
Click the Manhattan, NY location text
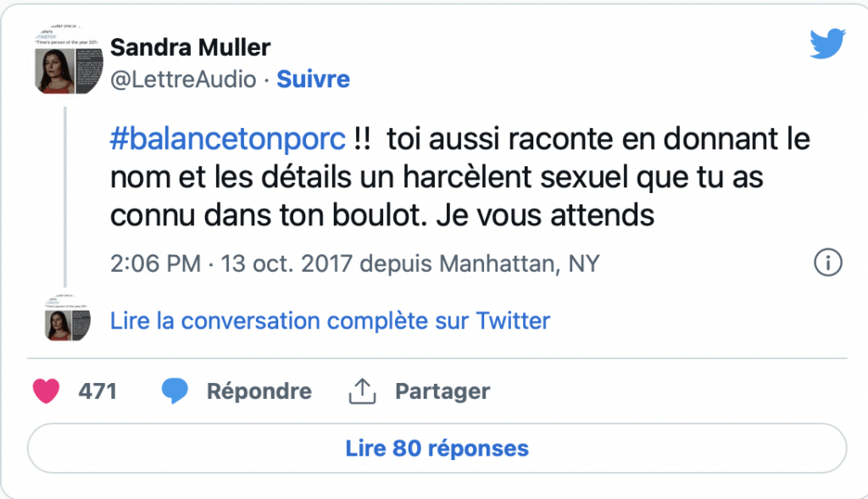pos(520,263)
